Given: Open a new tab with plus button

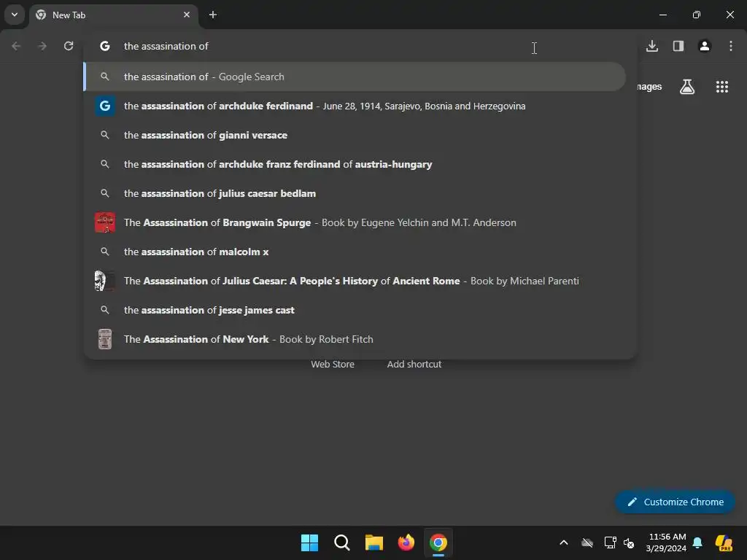Looking at the screenshot, I should click(x=213, y=15).
